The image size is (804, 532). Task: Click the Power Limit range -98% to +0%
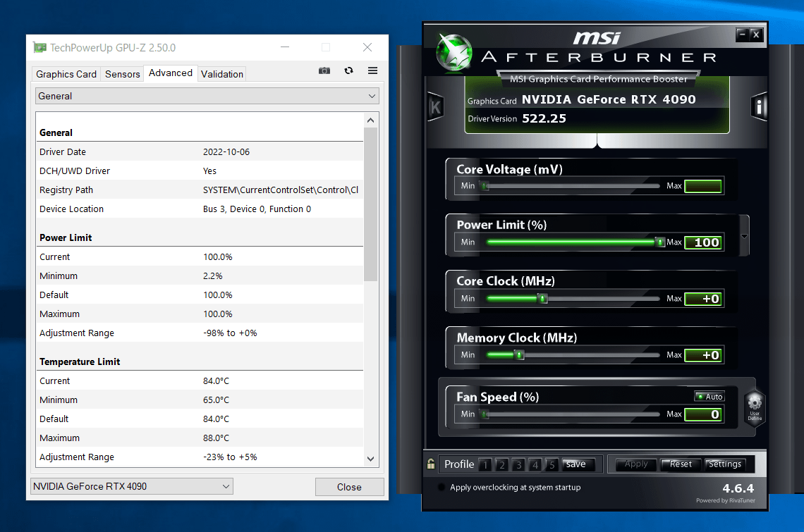[230, 333]
